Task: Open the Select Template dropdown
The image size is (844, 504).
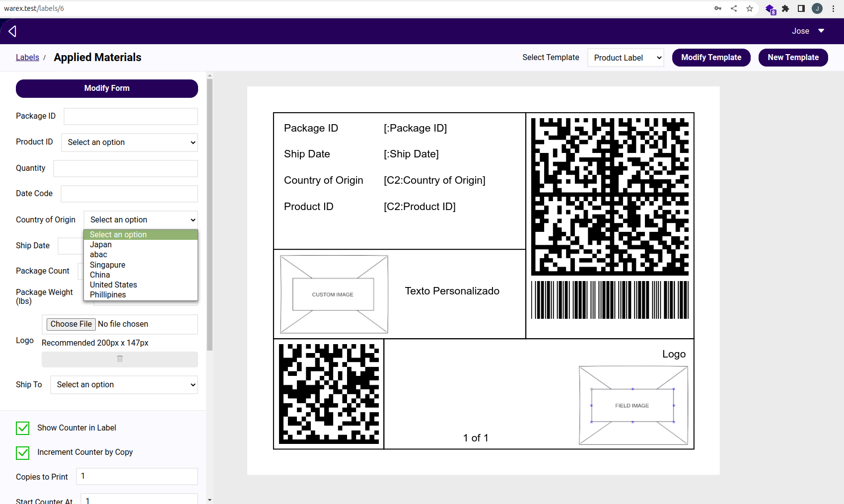Action: (626, 58)
